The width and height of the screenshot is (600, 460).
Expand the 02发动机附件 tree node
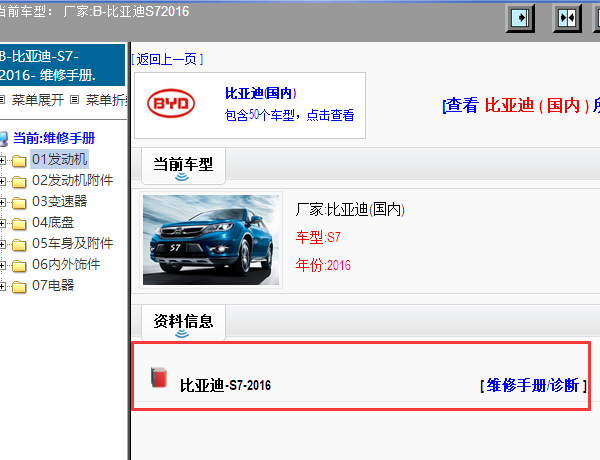[x=2, y=181]
